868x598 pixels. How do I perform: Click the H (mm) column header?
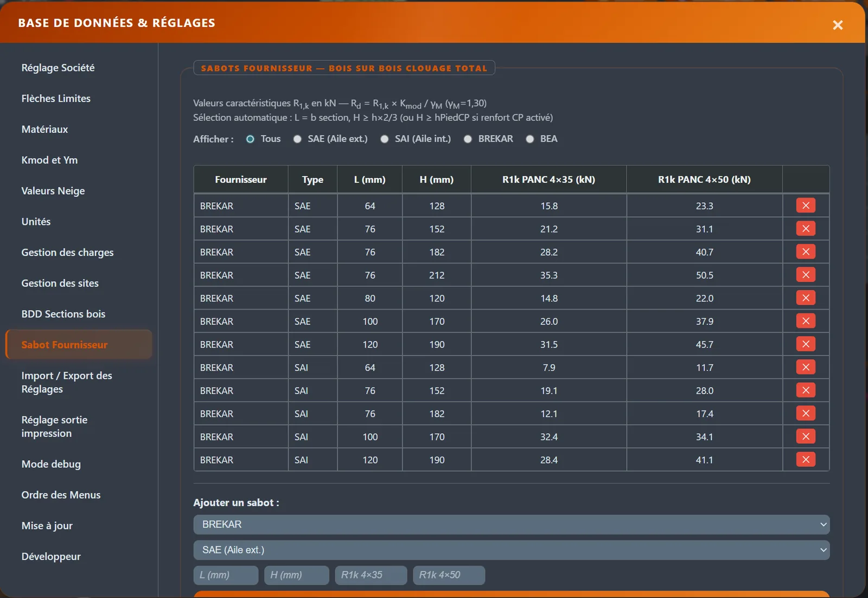[437, 179]
